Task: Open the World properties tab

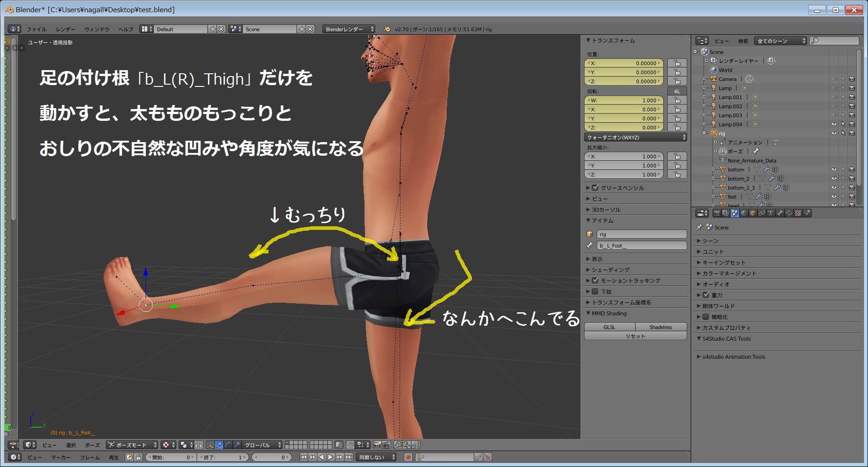Action: click(x=744, y=213)
